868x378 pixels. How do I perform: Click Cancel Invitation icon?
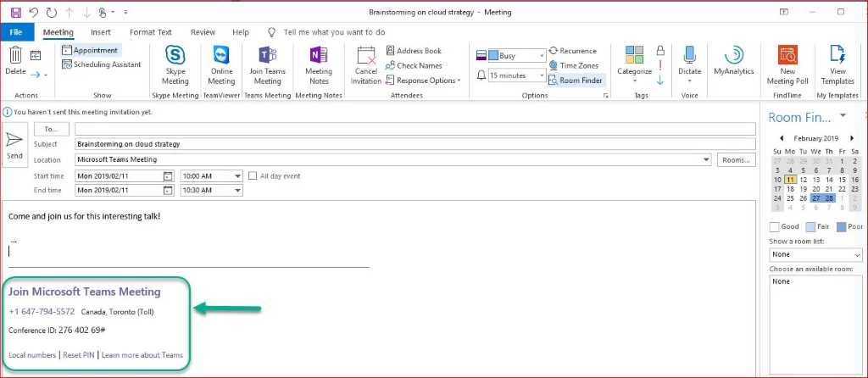click(366, 65)
